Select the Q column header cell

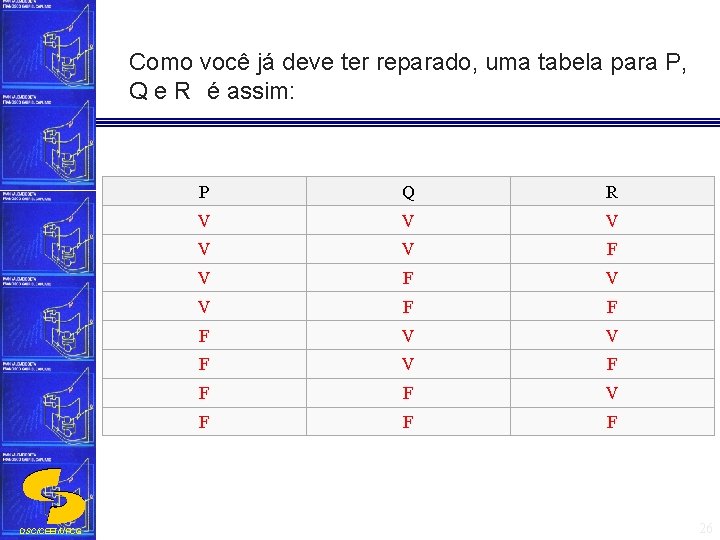[408, 192]
